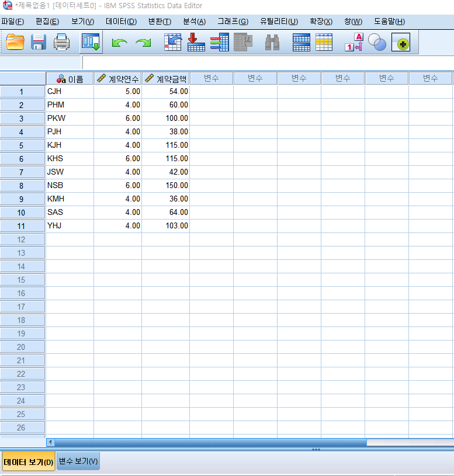Undo last action green arrow
Screen dimensions: 454x476
(120, 42)
